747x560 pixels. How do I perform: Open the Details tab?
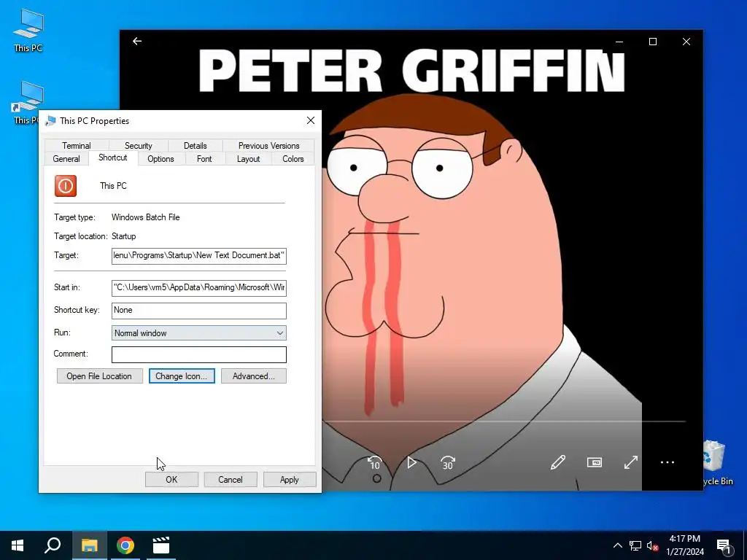pos(196,146)
